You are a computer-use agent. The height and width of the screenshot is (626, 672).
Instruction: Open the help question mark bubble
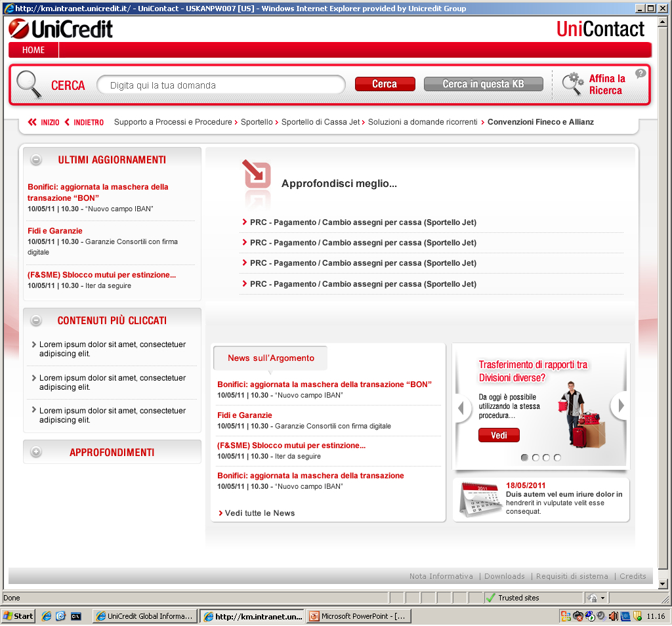pyautogui.click(x=640, y=73)
